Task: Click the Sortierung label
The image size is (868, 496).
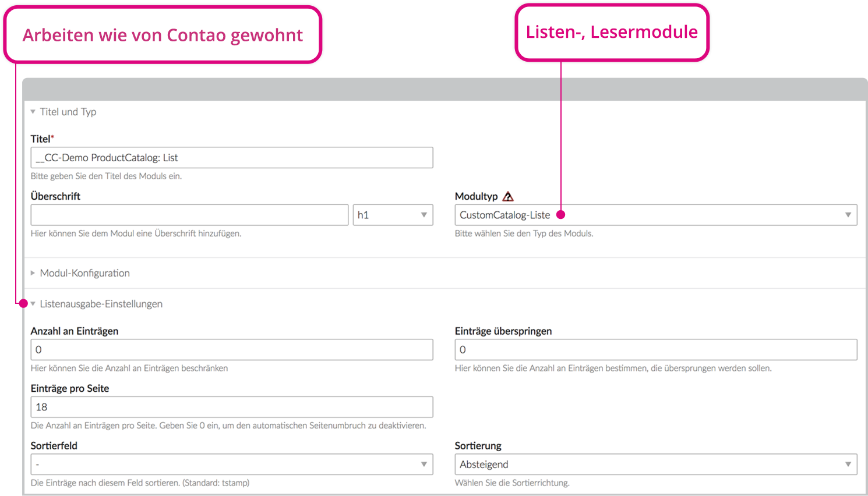Action: click(x=478, y=446)
